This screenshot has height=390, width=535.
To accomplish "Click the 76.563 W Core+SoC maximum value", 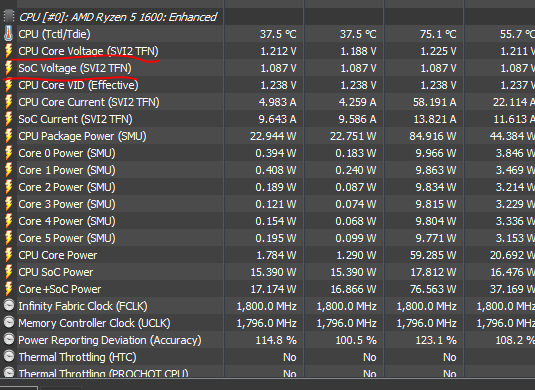I will point(433,289).
